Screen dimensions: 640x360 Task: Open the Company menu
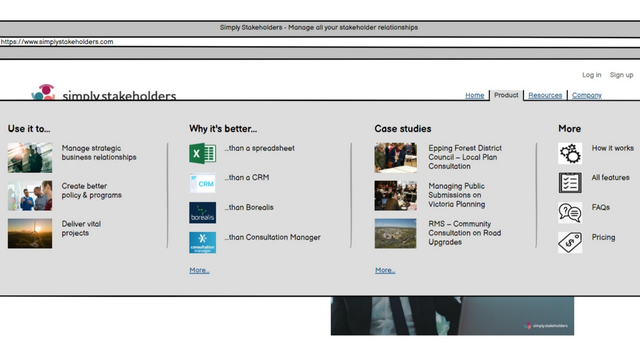(587, 95)
